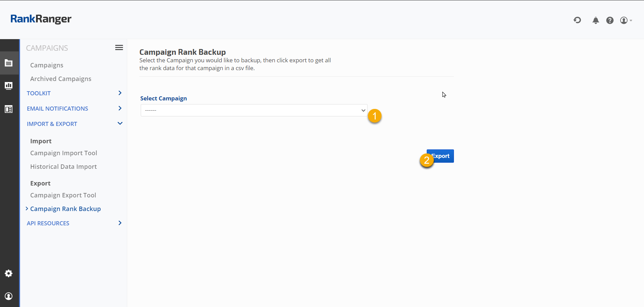Open the help question mark icon

610,20
